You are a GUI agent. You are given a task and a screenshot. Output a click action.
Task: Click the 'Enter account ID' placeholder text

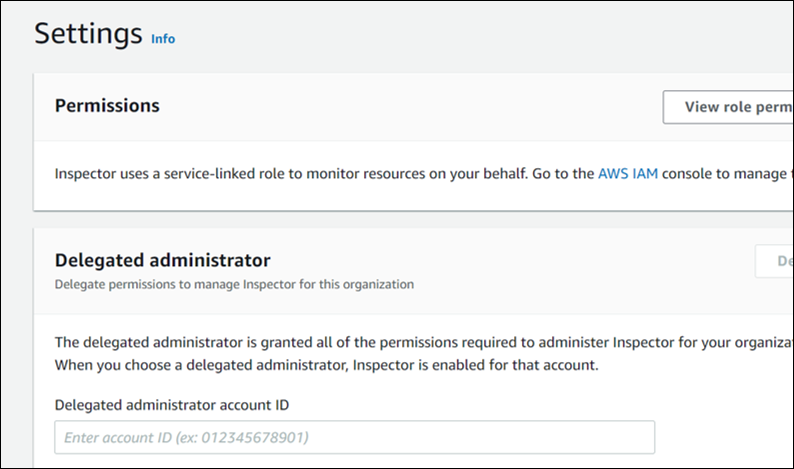click(186, 437)
